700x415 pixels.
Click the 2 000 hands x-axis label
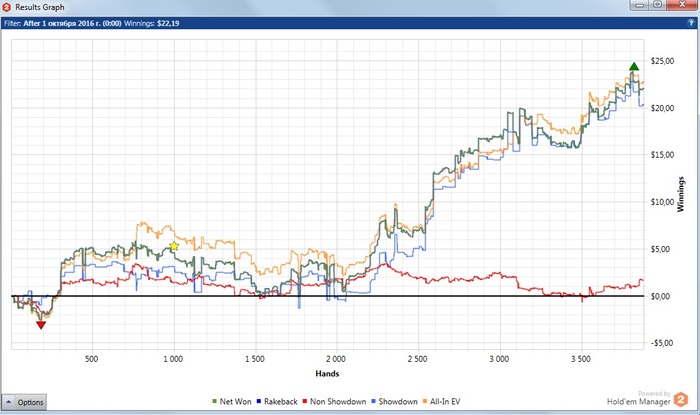pyautogui.click(x=336, y=359)
